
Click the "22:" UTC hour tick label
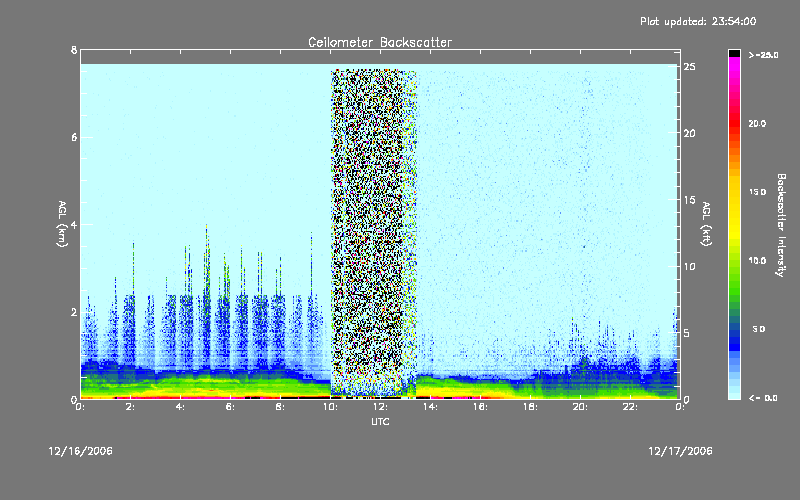[631, 407]
